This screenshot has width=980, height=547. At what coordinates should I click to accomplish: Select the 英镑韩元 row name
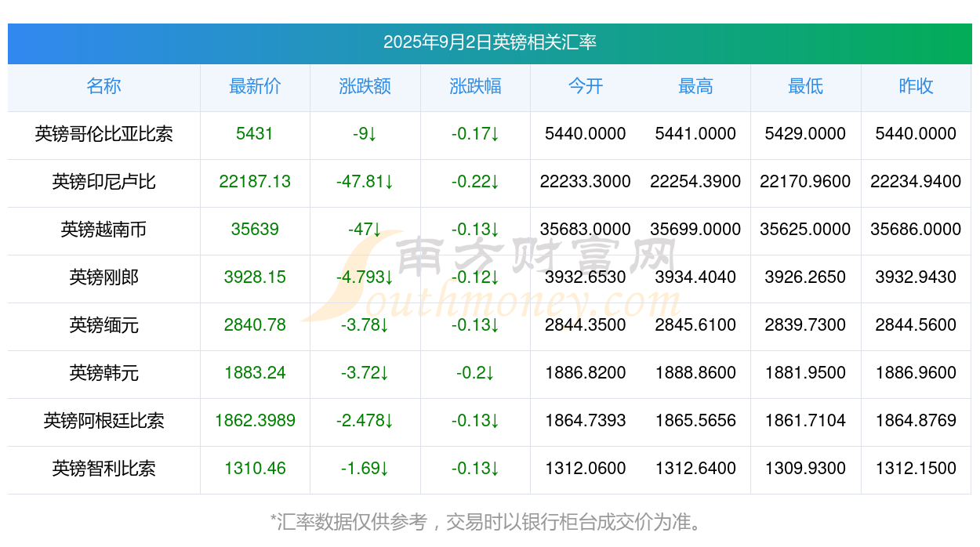[103, 373]
